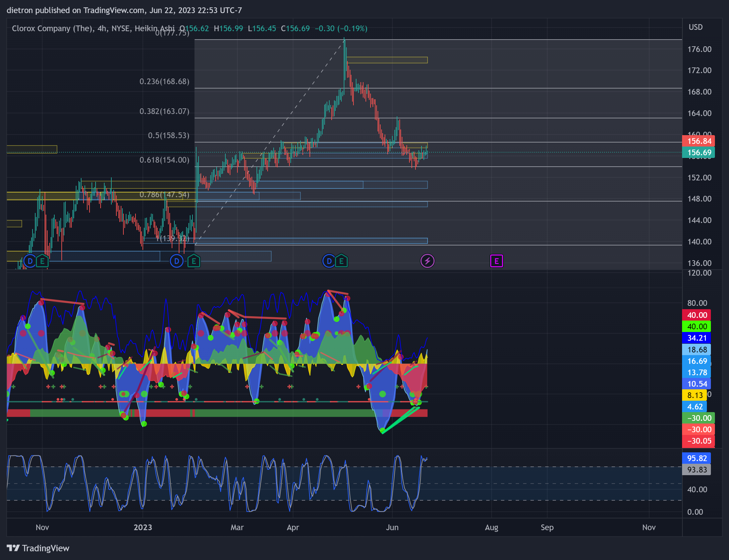The width and height of the screenshot is (729, 560).
Task: Click the 13.78 indicator value label
Action: (697, 373)
